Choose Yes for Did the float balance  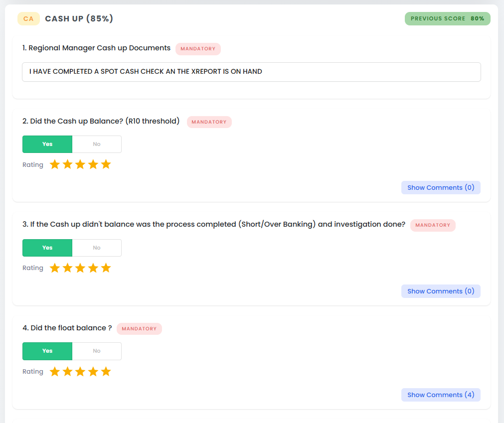47,351
